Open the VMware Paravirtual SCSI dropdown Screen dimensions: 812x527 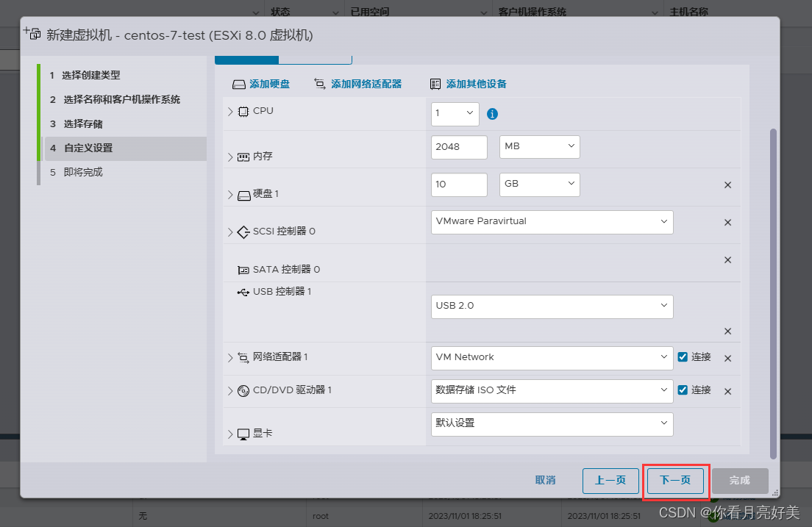tap(552, 221)
